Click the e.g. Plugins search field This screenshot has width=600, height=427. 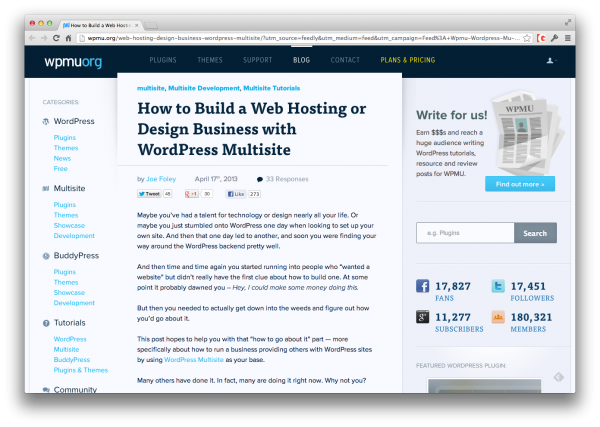[465, 233]
